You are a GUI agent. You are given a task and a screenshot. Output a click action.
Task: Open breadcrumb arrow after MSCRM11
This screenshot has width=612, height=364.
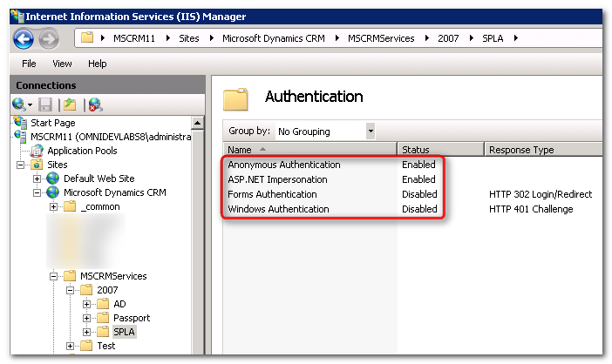coord(168,38)
